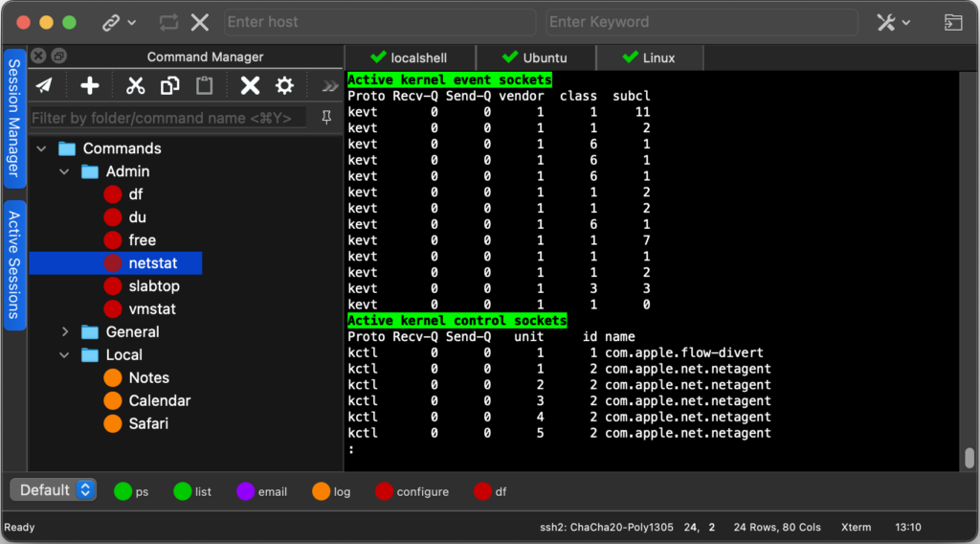Image resolution: width=980 pixels, height=544 pixels.
Task: Toggle the pin icon beside filter box
Action: [326, 118]
